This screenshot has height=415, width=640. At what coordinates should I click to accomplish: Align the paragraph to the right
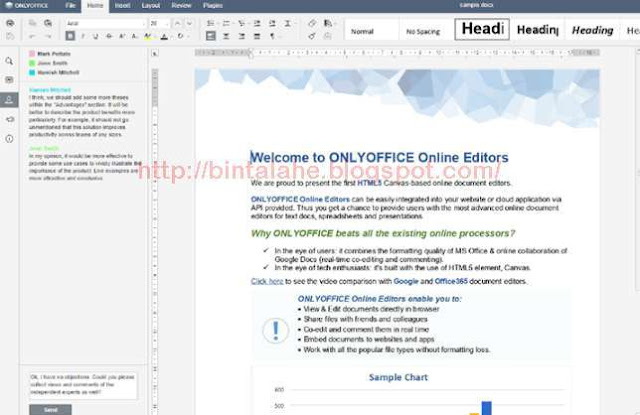tap(242, 36)
